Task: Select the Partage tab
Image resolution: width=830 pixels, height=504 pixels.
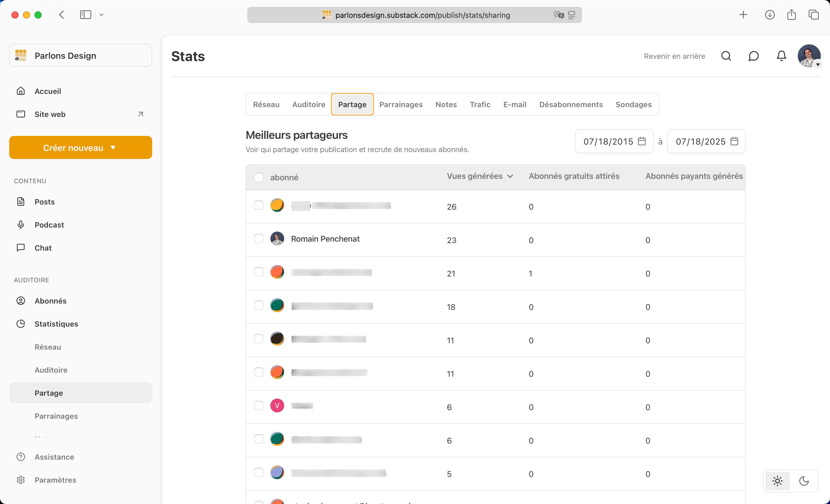Action: [352, 104]
